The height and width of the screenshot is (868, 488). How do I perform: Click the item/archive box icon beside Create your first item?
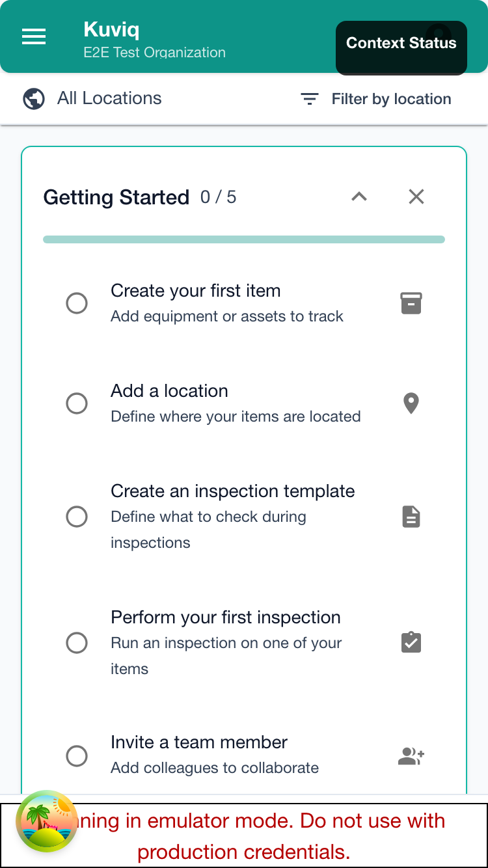411,303
